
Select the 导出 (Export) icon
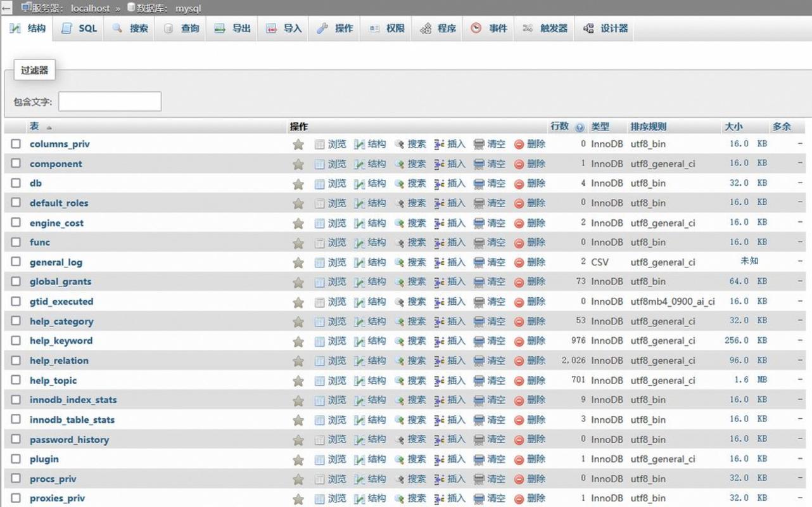coord(220,28)
